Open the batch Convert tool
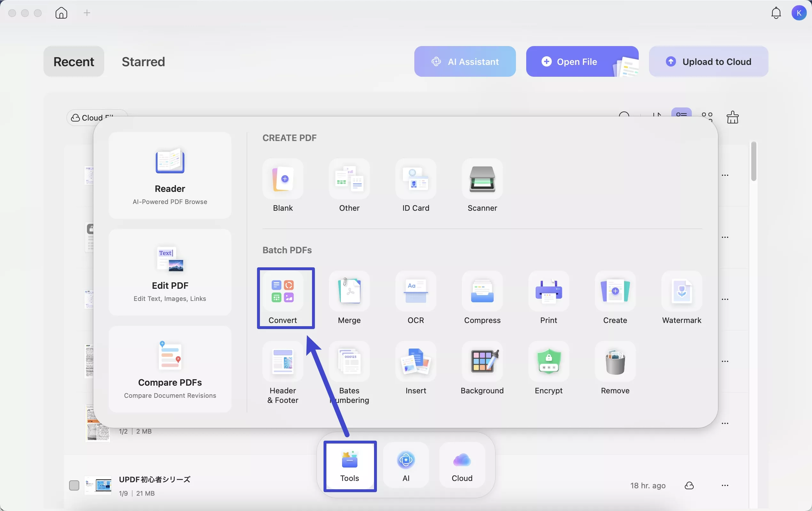812x511 pixels. click(x=283, y=297)
